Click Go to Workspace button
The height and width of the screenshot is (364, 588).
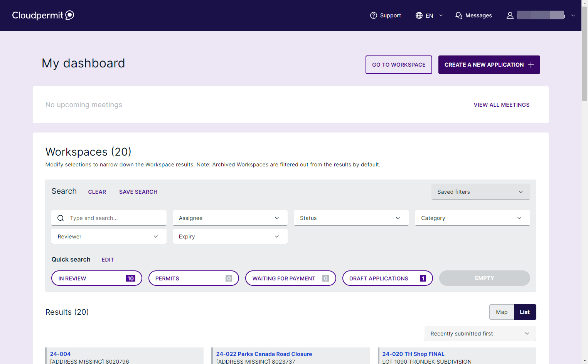click(x=399, y=65)
